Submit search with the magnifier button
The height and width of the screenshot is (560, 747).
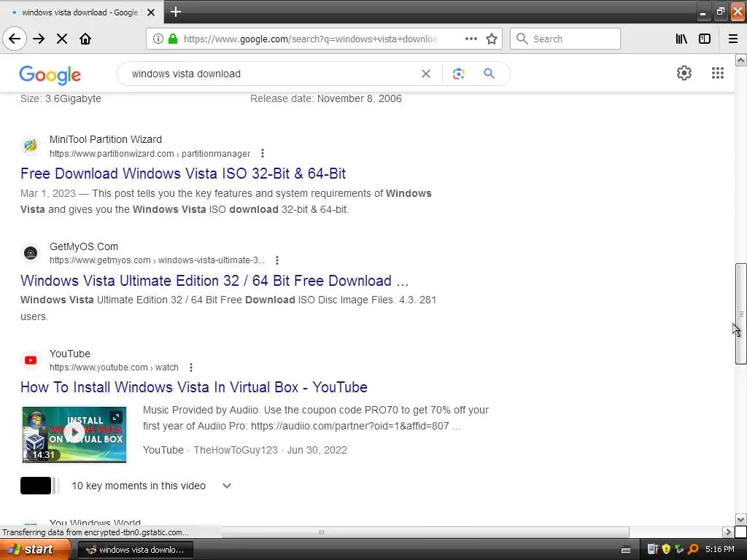tap(489, 74)
